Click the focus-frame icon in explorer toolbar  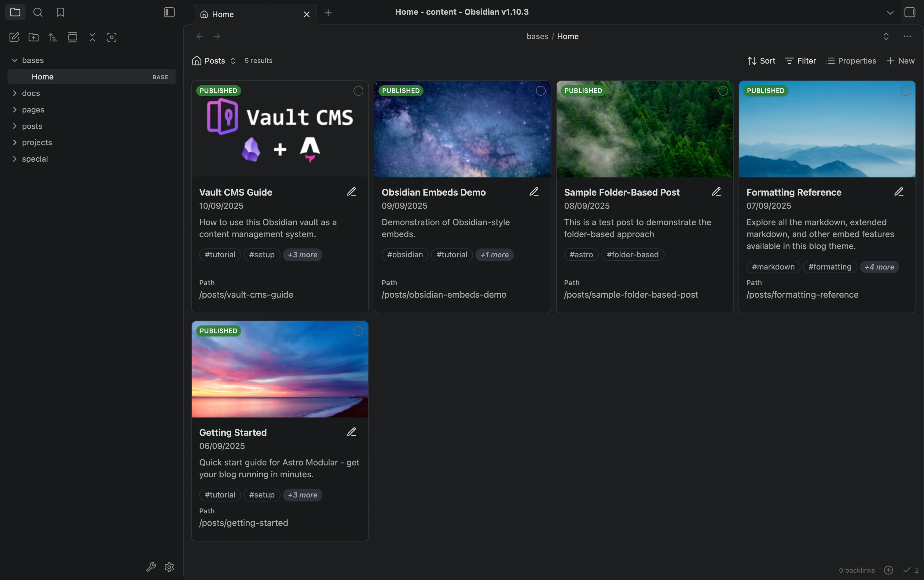point(112,37)
